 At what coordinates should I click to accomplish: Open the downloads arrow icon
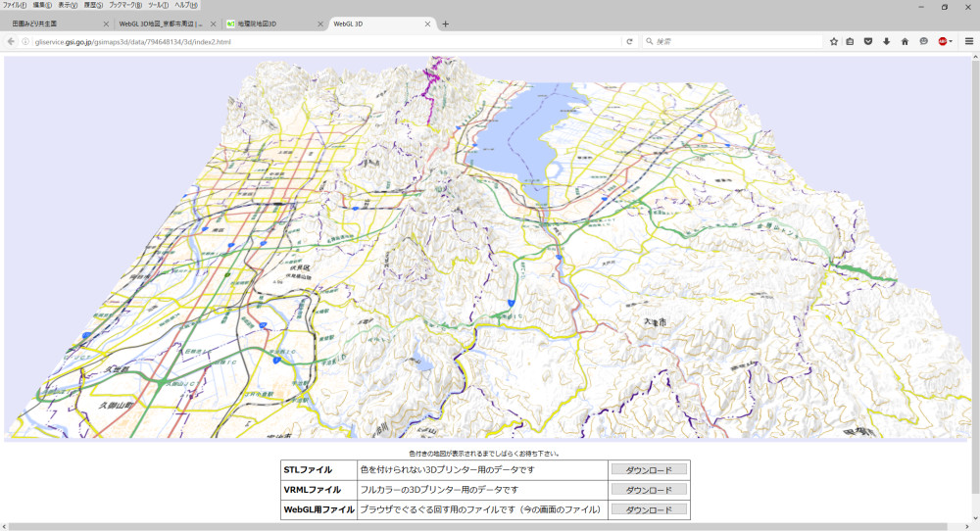(x=886, y=41)
